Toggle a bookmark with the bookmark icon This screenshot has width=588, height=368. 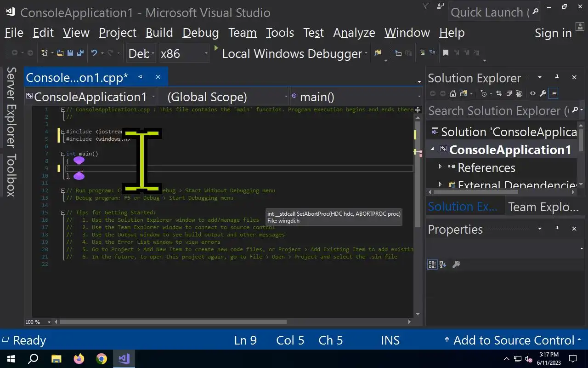pos(446,53)
